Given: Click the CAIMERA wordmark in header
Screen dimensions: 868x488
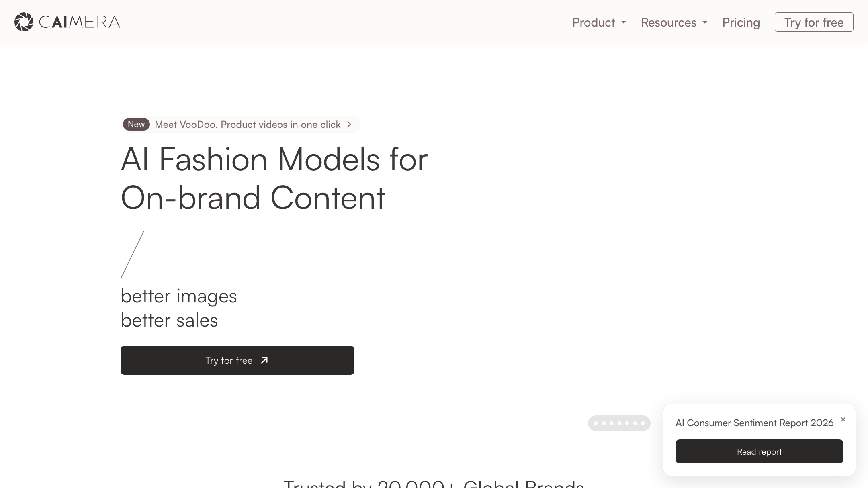Looking at the screenshot, I should pos(80,22).
